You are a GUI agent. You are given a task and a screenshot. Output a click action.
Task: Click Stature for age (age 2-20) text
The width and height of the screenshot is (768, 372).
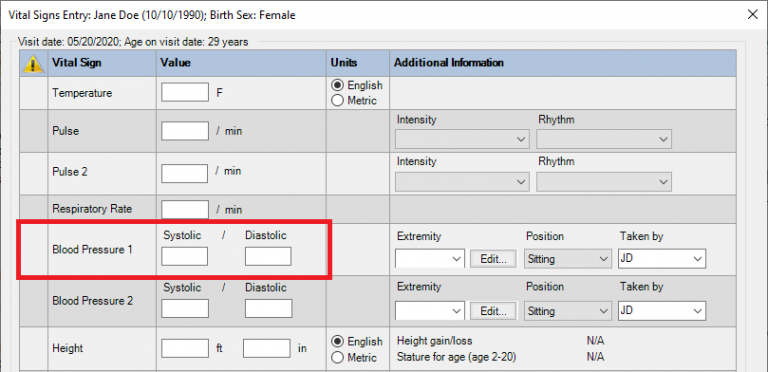457,357
